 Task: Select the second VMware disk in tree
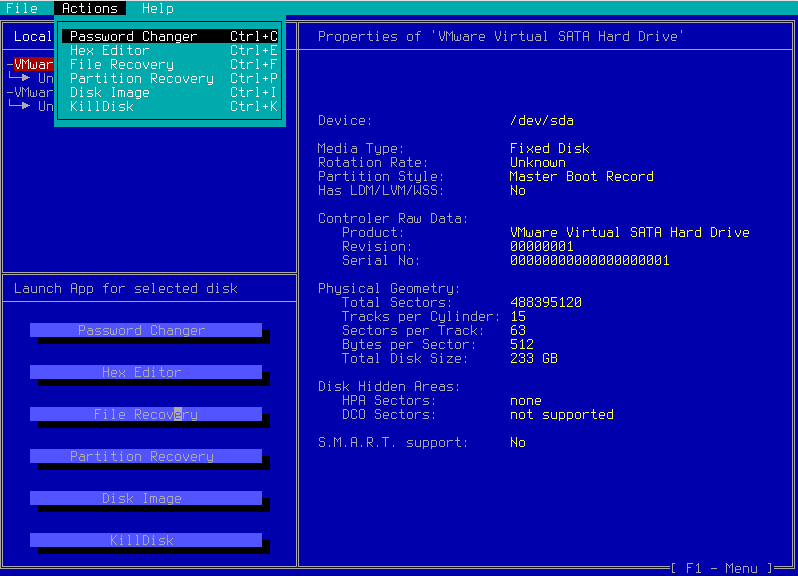34,92
